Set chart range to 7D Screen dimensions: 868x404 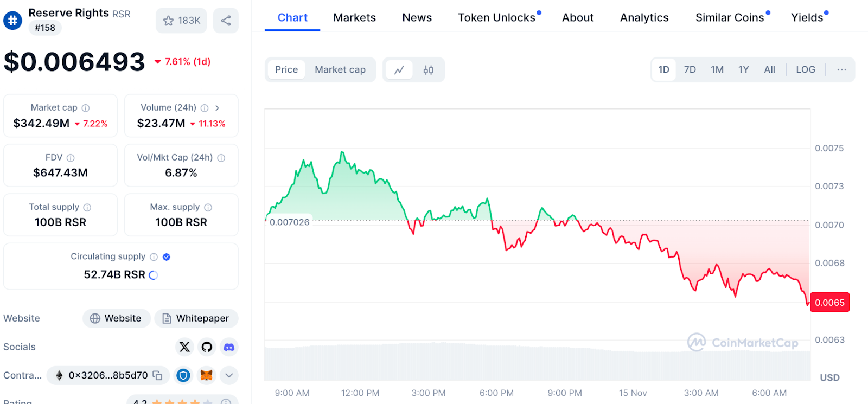click(x=690, y=70)
